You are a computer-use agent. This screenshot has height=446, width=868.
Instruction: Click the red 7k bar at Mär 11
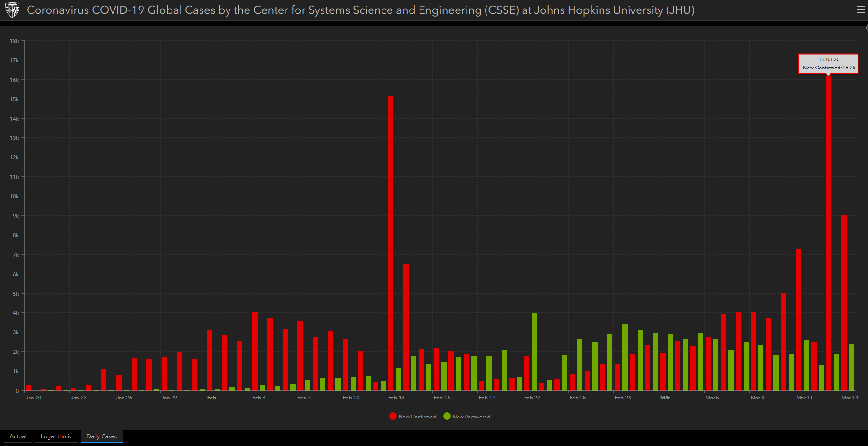pos(799,320)
